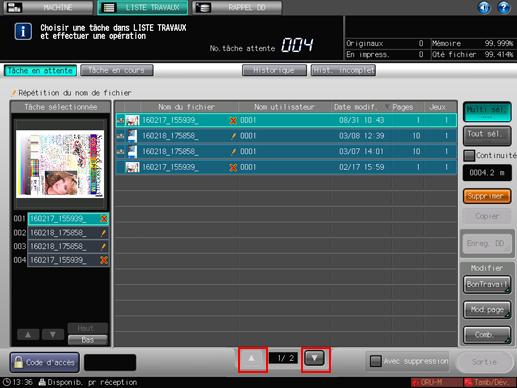Click thumbnail icon of 03/07 14:01 job
517x388 pixels.
coord(132,151)
